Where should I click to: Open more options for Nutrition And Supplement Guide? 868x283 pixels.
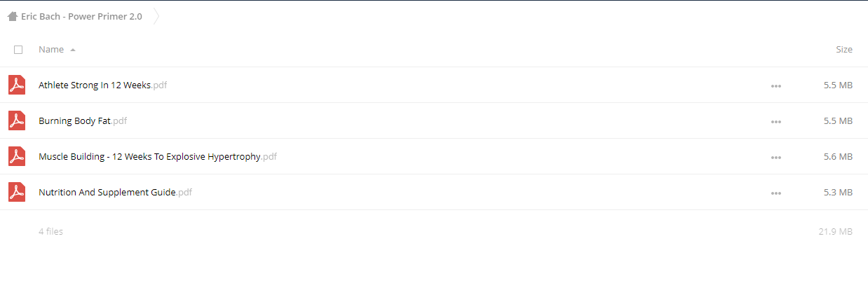pyautogui.click(x=775, y=193)
